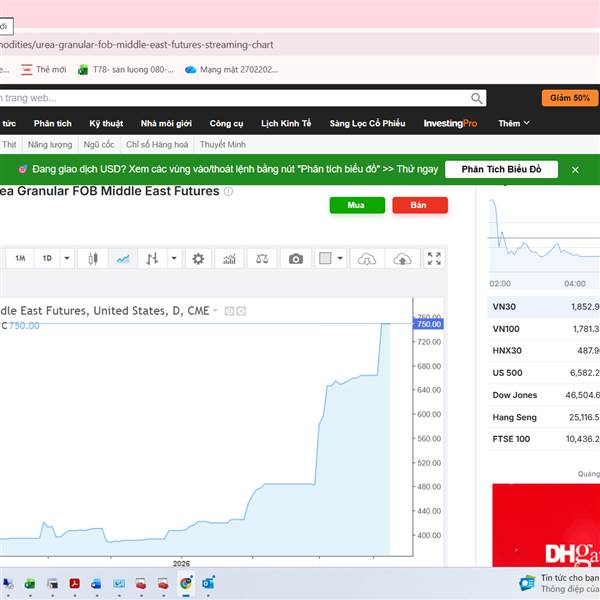Click the green Mua button
600x600 pixels.
356,205
